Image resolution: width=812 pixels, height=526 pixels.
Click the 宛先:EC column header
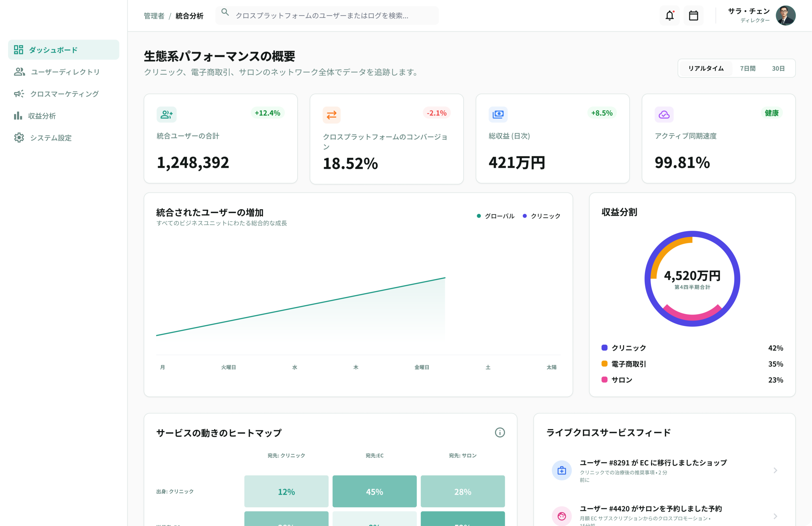tap(375, 455)
